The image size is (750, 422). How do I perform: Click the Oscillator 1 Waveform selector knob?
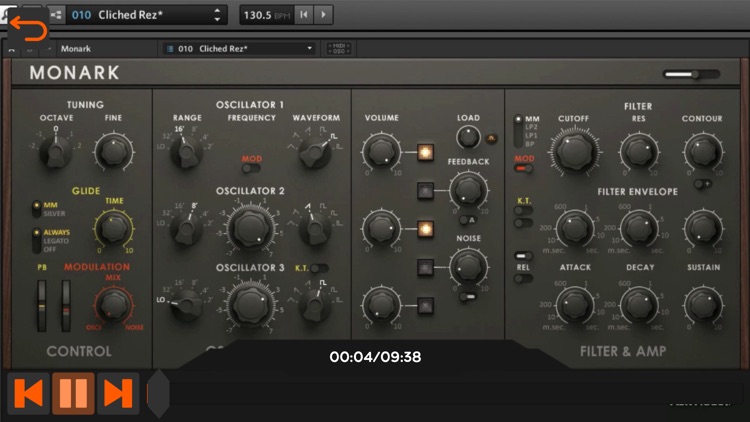coord(315,152)
